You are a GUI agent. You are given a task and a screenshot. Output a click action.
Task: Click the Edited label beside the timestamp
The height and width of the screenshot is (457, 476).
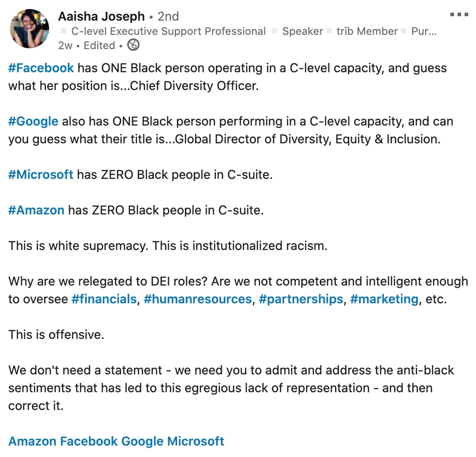99,46
